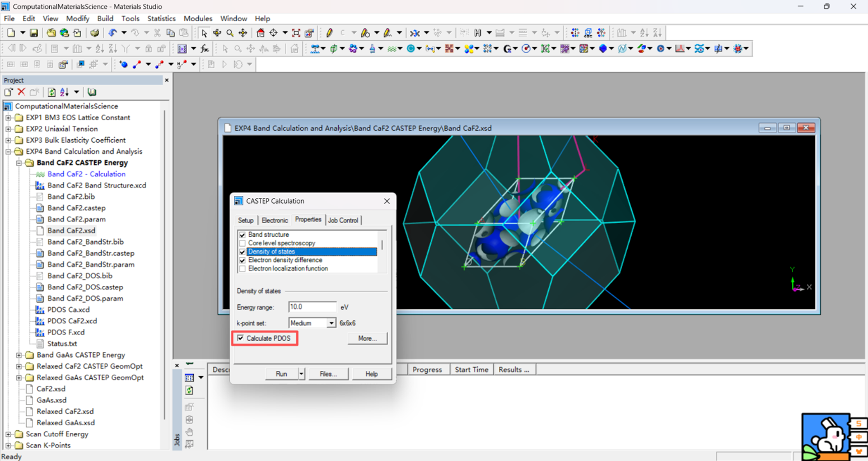
Task: Sort project items with the A-Z icon
Action: (64, 92)
